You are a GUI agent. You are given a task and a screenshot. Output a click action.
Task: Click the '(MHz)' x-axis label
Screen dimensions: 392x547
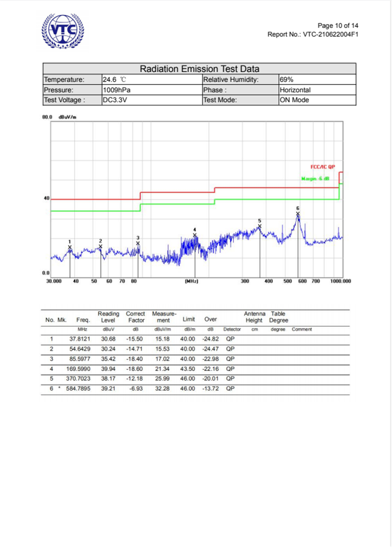click(192, 281)
